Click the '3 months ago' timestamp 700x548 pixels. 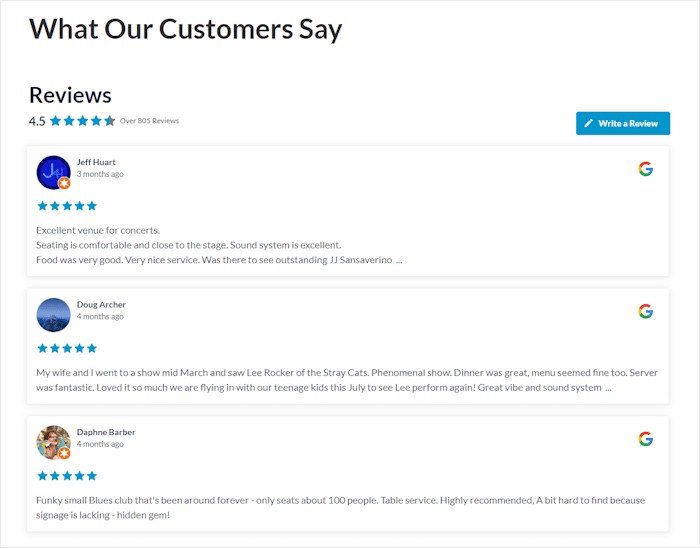coord(100,174)
